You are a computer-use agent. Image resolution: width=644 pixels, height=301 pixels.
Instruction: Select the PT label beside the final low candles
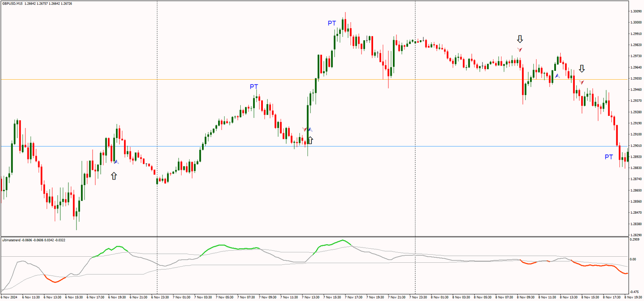coord(609,157)
